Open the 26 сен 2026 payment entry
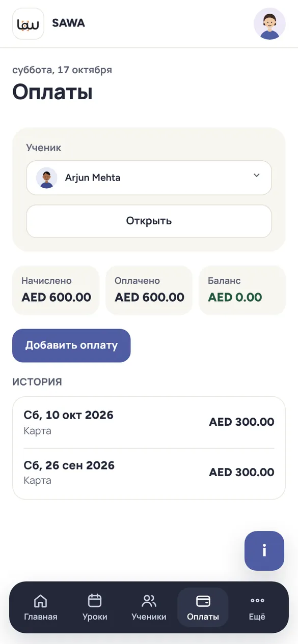This screenshot has width=298, height=644. point(149,473)
